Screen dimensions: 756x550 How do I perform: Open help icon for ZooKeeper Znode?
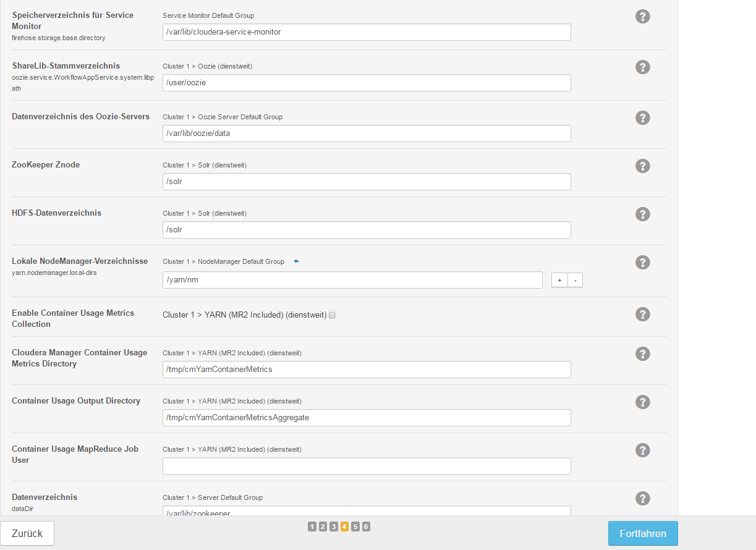click(643, 166)
